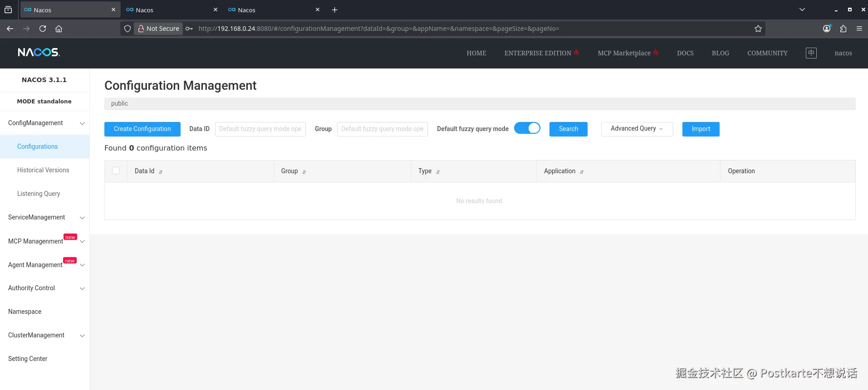Go back with browser back arrow
The image size is (868, 390).
(10, 29)
